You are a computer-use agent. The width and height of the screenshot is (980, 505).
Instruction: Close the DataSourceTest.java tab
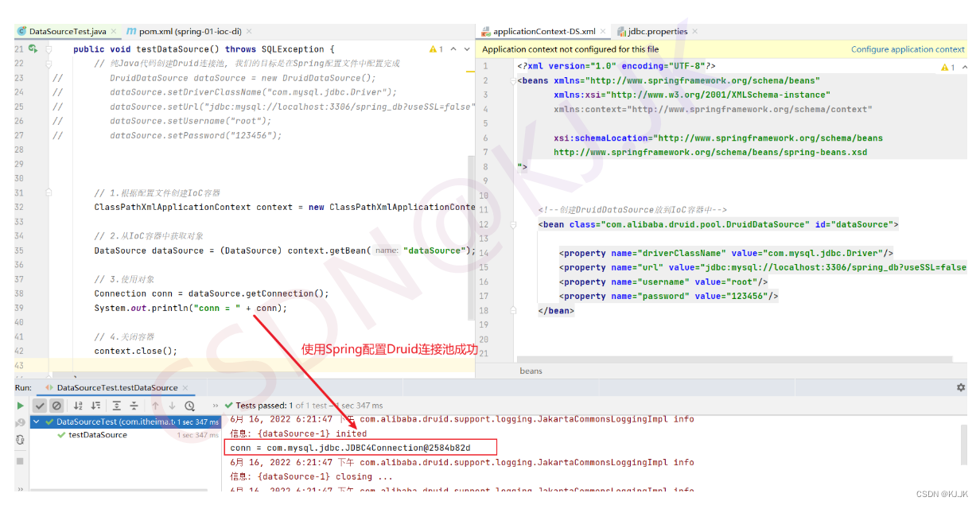tap(114, 31)
